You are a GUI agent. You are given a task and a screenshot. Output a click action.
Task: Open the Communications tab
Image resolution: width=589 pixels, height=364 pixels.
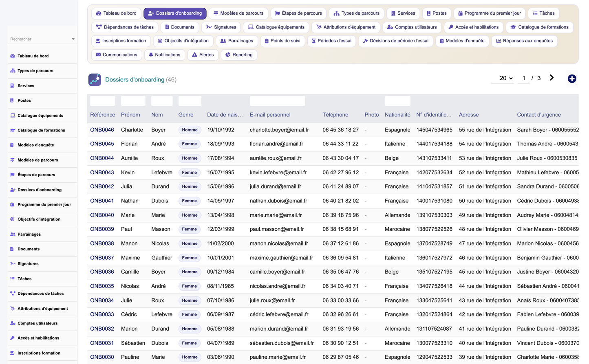point(117,55)
